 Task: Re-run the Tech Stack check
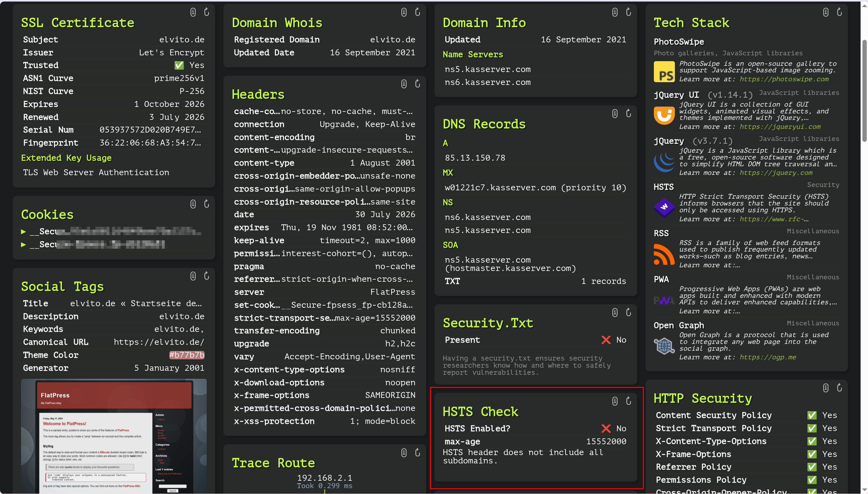tap(840, 12)
